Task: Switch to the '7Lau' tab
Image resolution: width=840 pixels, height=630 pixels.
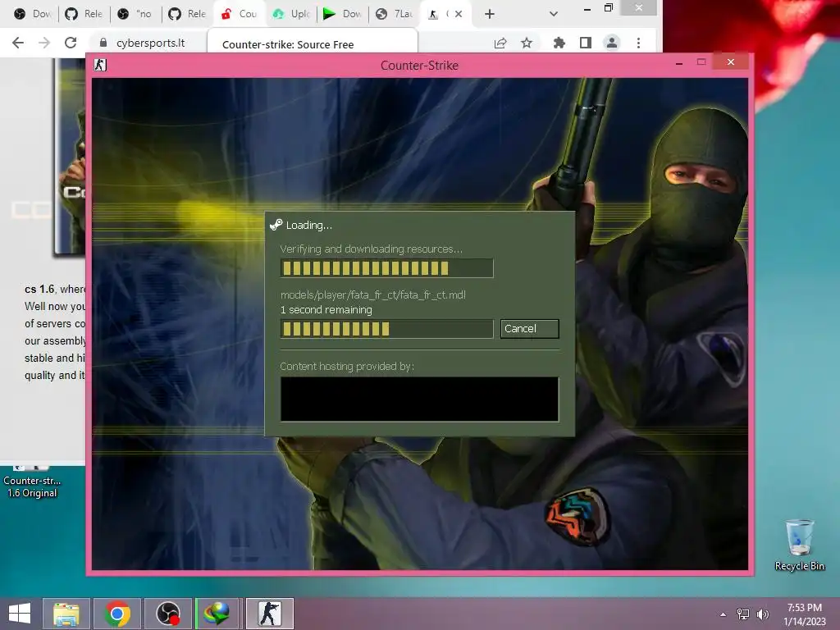Action: (394, 14)
